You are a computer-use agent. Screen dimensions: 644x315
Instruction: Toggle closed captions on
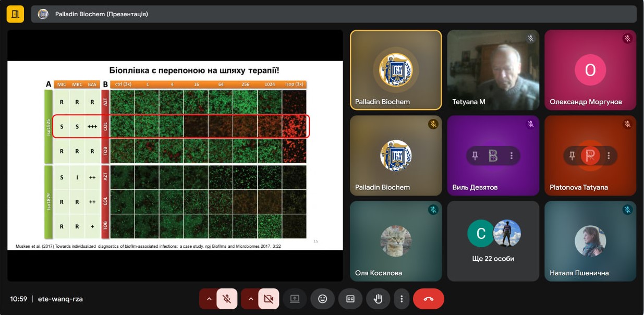click(350, 299)
